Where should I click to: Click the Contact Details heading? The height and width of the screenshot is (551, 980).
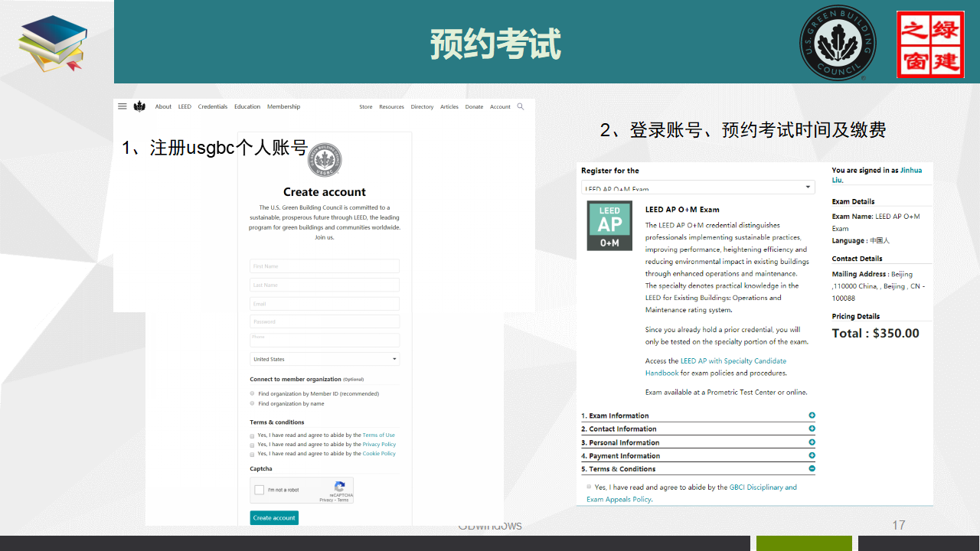click(857, 259)
